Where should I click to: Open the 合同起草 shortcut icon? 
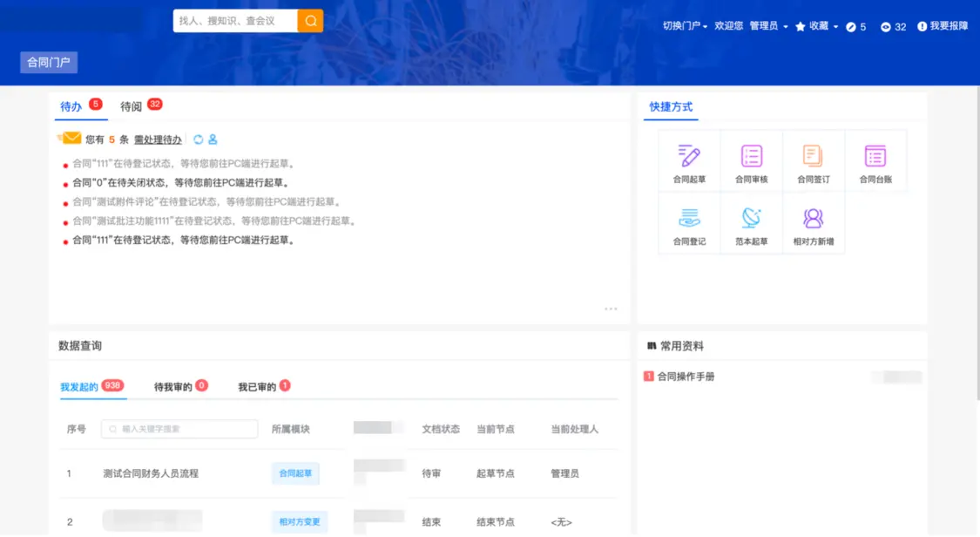click(689, 156)
